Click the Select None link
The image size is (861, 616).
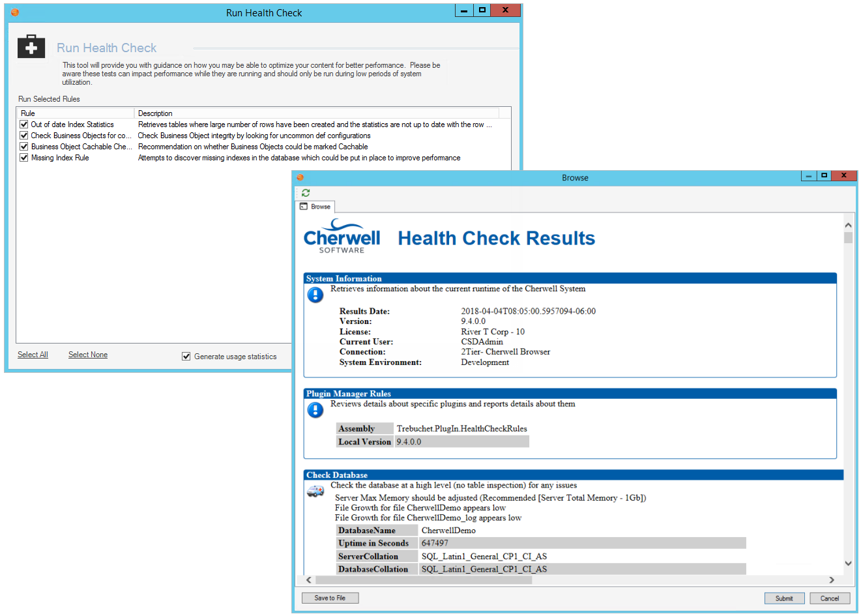point(88,355)
